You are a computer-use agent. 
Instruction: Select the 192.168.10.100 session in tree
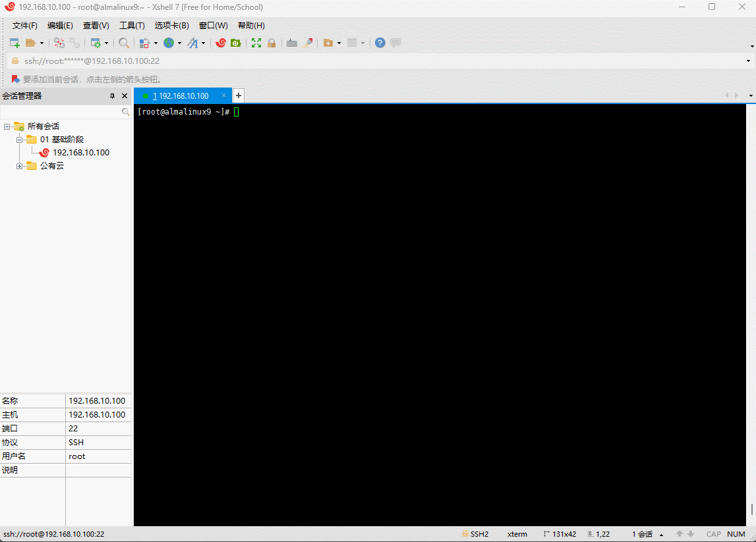[80, 153]
